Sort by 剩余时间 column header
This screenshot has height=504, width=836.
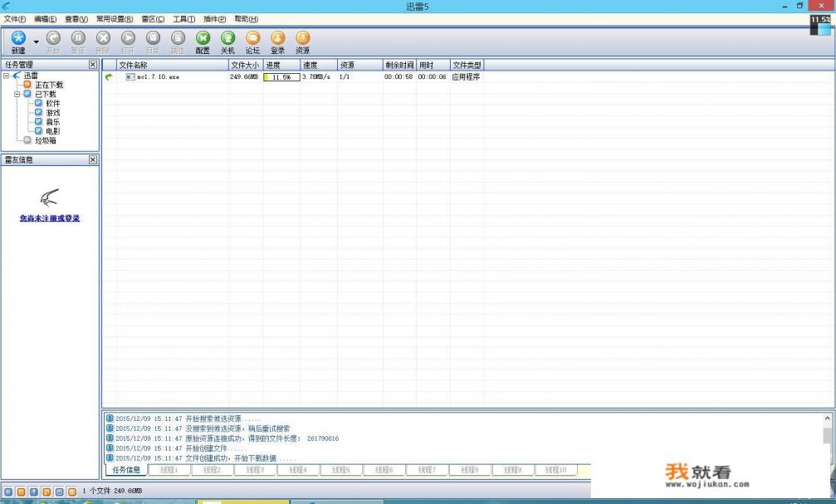[x=399, y=65]
